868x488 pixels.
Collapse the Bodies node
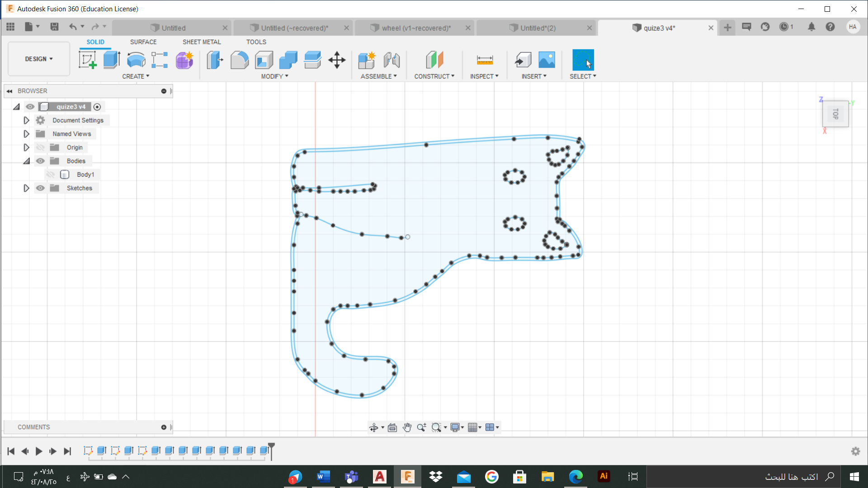(26, 161)
